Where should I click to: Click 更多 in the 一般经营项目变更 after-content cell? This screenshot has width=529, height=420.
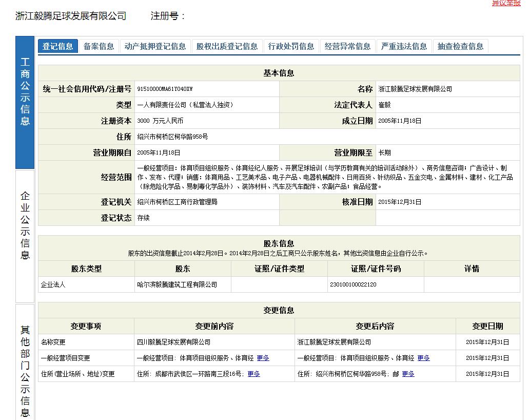423,358
